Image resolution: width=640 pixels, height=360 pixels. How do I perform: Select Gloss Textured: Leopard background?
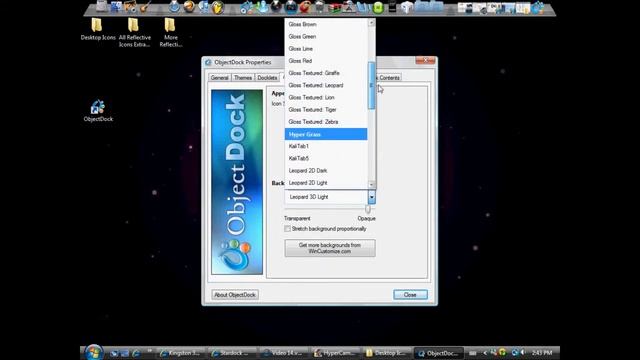pos(326,85)
